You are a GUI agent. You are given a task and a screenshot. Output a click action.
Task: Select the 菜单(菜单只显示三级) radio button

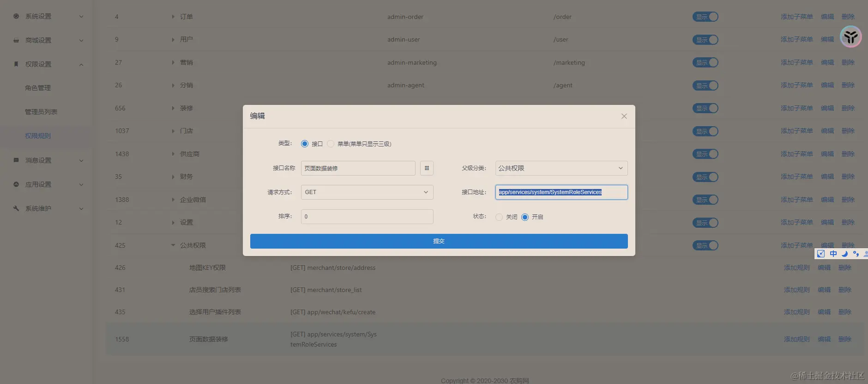click(x=331, y=144)
